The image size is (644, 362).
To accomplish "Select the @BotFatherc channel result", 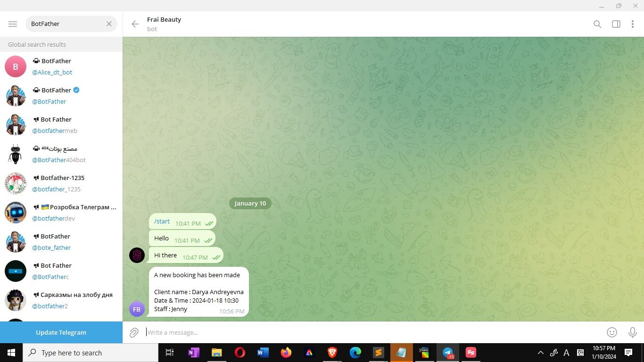I will click(61, 271).
